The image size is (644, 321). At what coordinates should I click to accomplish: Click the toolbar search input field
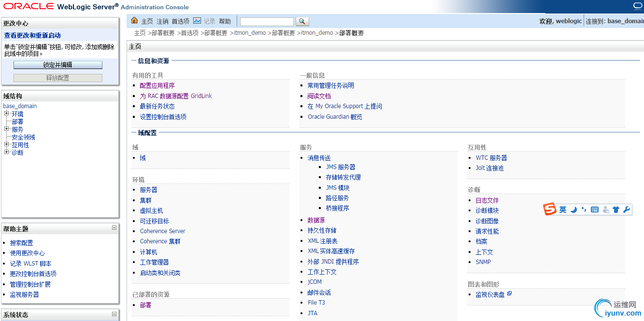[267, 21]
